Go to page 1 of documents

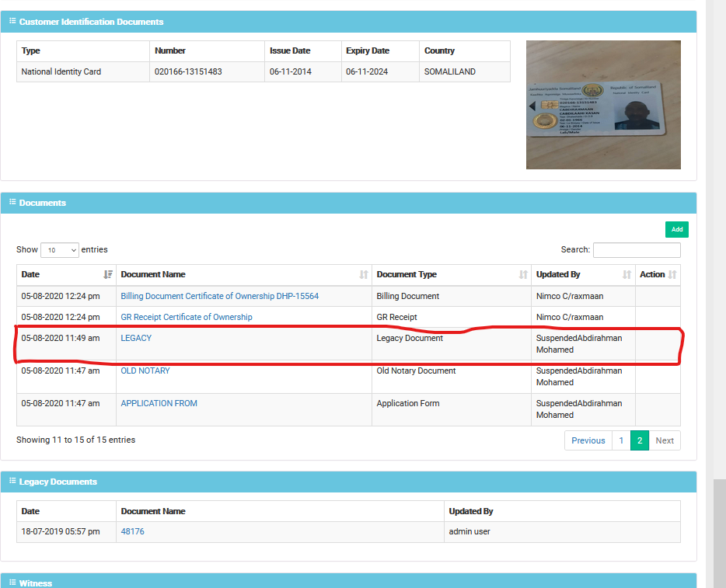[621, 440]
